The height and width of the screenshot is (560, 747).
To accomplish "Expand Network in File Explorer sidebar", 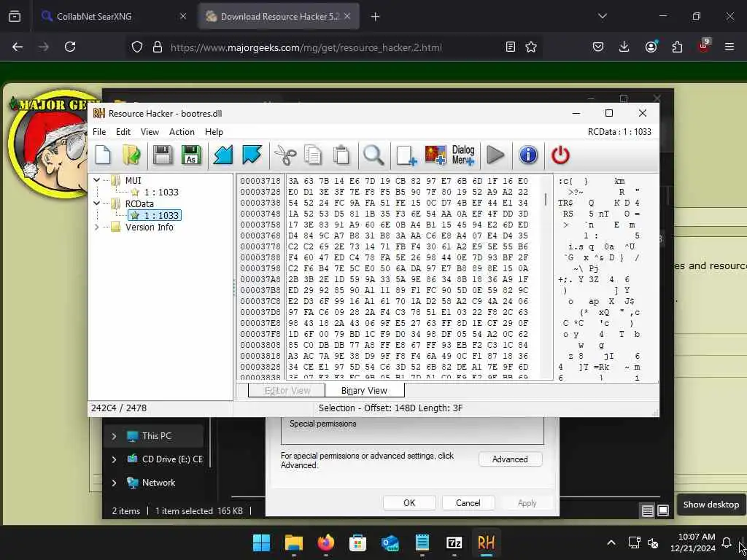I will 114,483.
